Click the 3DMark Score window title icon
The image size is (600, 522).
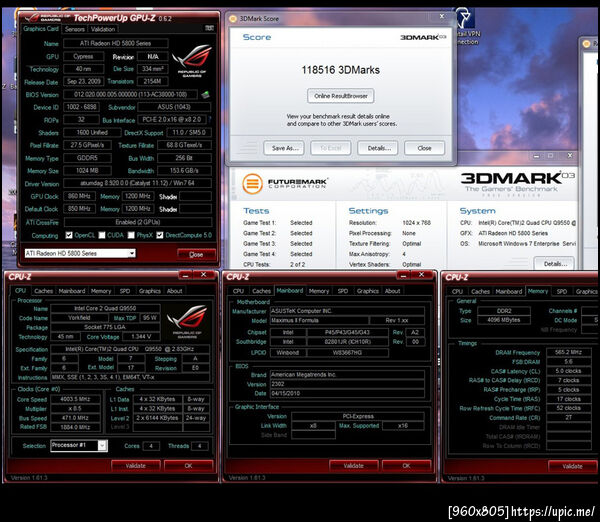tap(232, 18)
